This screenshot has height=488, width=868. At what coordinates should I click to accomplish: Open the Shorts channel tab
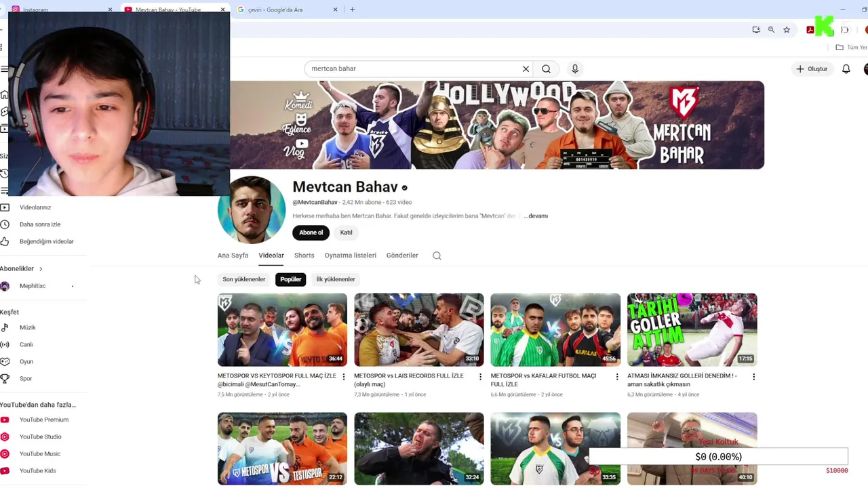tap(304, 256)
